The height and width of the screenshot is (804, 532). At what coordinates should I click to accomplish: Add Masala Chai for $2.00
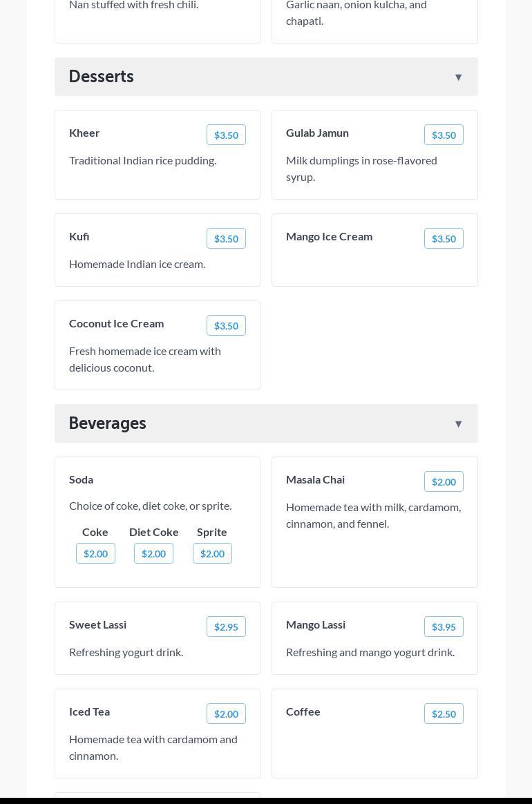444,482
